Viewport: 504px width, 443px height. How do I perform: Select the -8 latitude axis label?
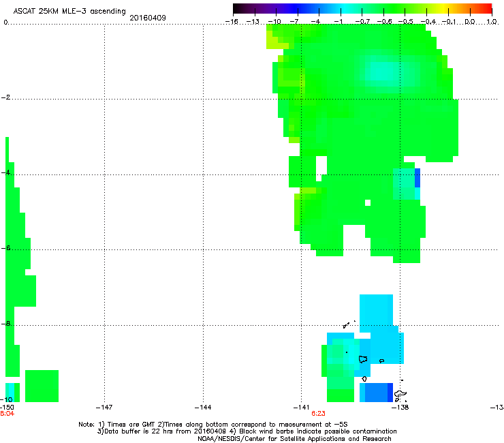pos(5,323)
